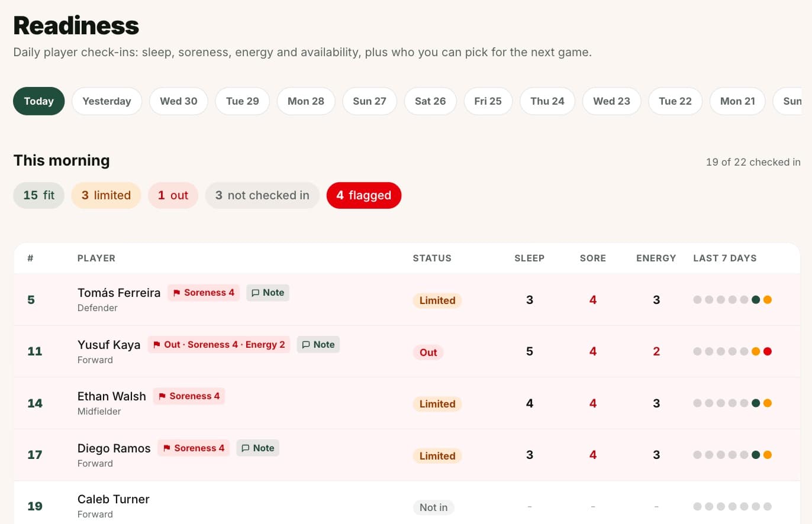Open the Wed 30 date tab

tap(179, 101)
